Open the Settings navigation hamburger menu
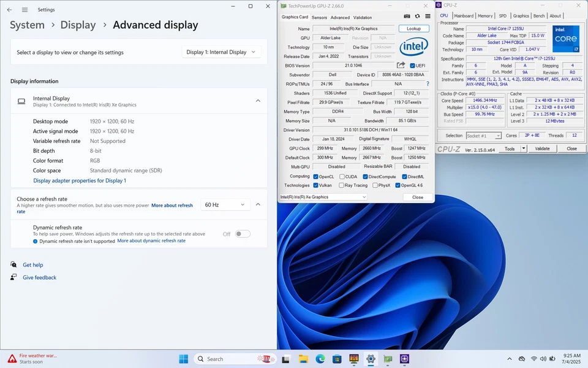The image size is (588, 368). click(x=24, y=10)
